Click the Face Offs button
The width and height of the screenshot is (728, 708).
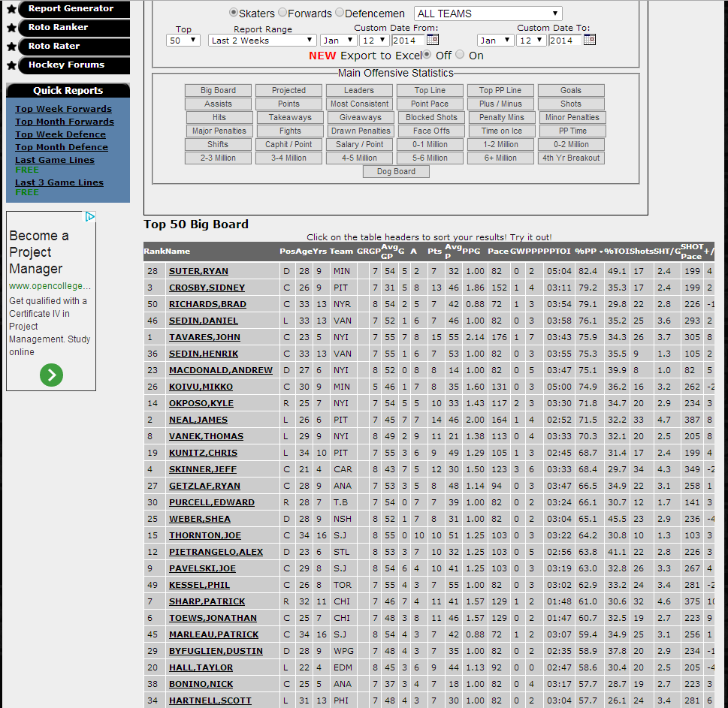tap(431, 131)
